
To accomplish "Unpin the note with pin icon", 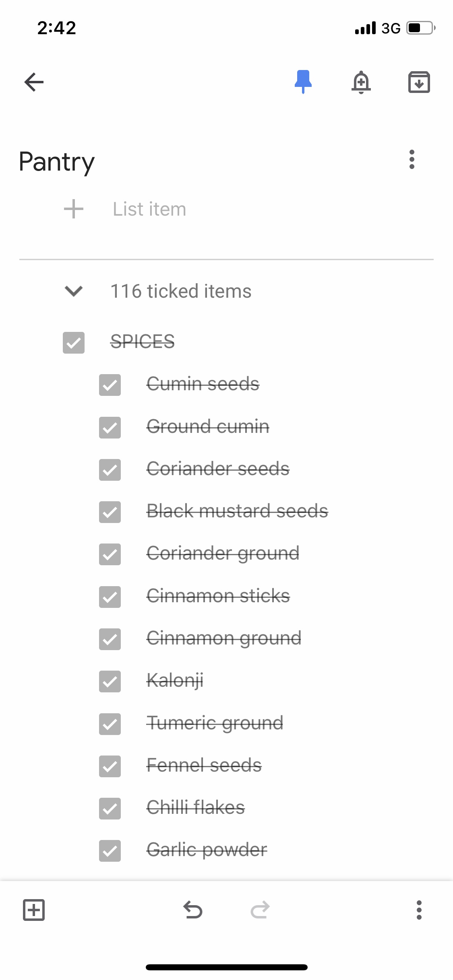I will (303, 82).
